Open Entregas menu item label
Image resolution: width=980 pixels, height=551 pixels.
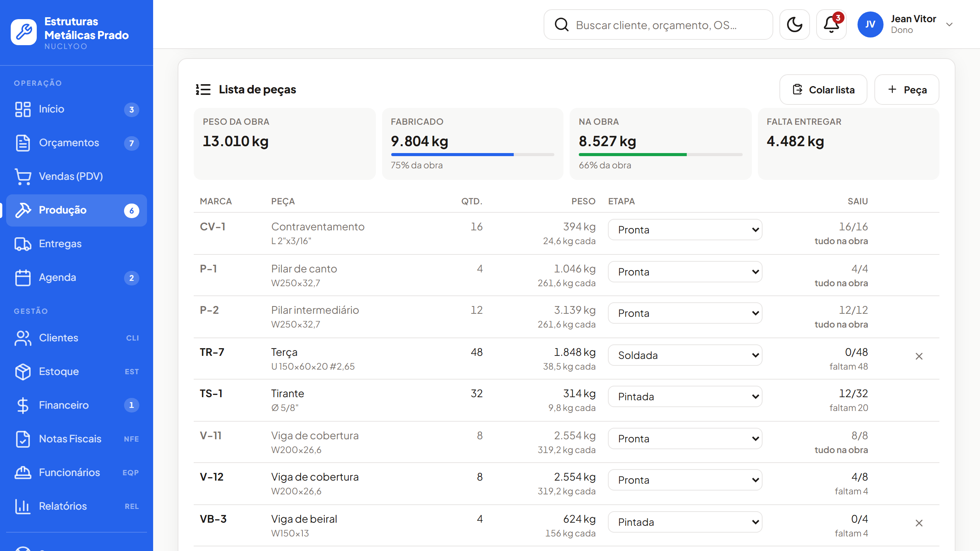pos(60,244)
